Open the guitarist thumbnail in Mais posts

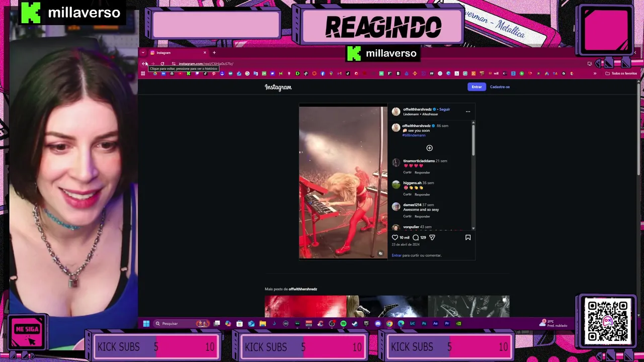[x=387, y=306]
